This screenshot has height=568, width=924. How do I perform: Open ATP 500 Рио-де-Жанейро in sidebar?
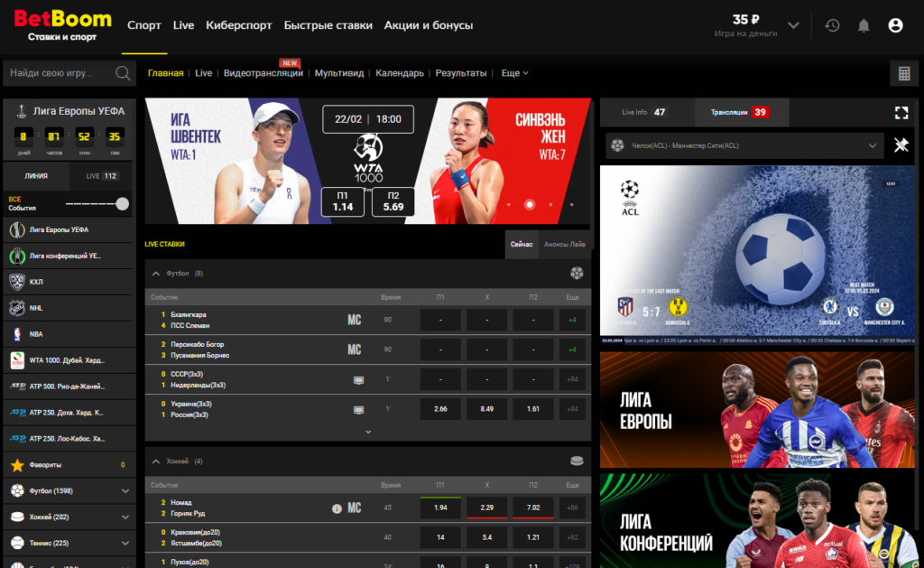click(x=69, y=386)
